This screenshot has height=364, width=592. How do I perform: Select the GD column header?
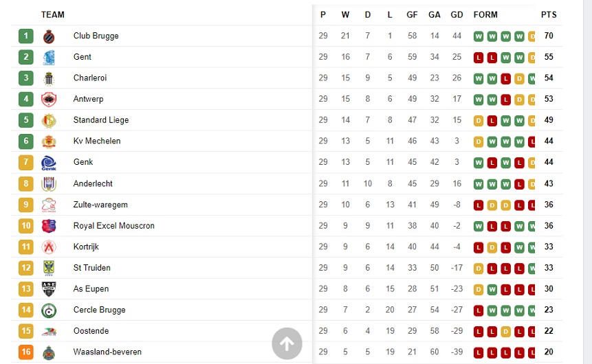(457, 14)
